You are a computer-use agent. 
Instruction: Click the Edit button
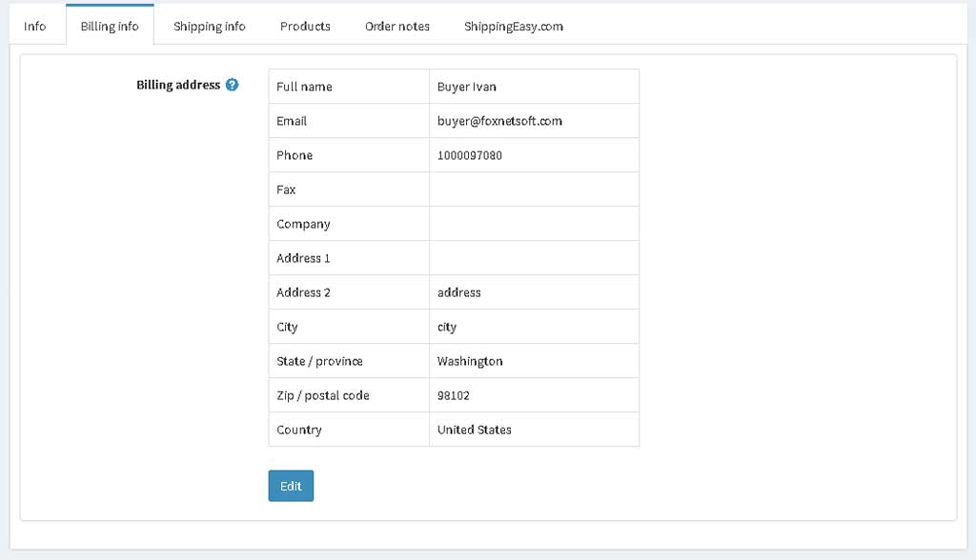tap(291, 486)
